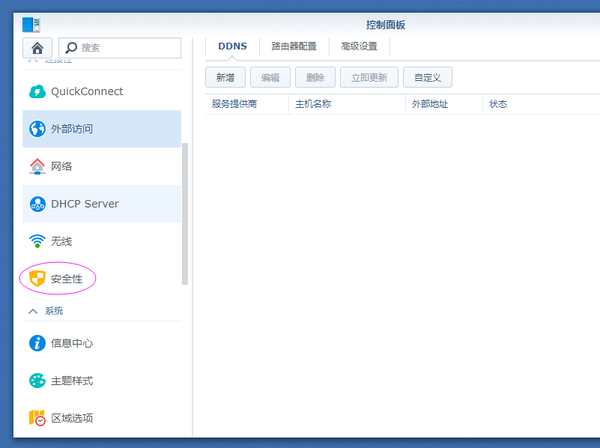The image size is (600, 448).
Task: Switch to the 路由器配置 tab
Action: [x=294, y=46]
